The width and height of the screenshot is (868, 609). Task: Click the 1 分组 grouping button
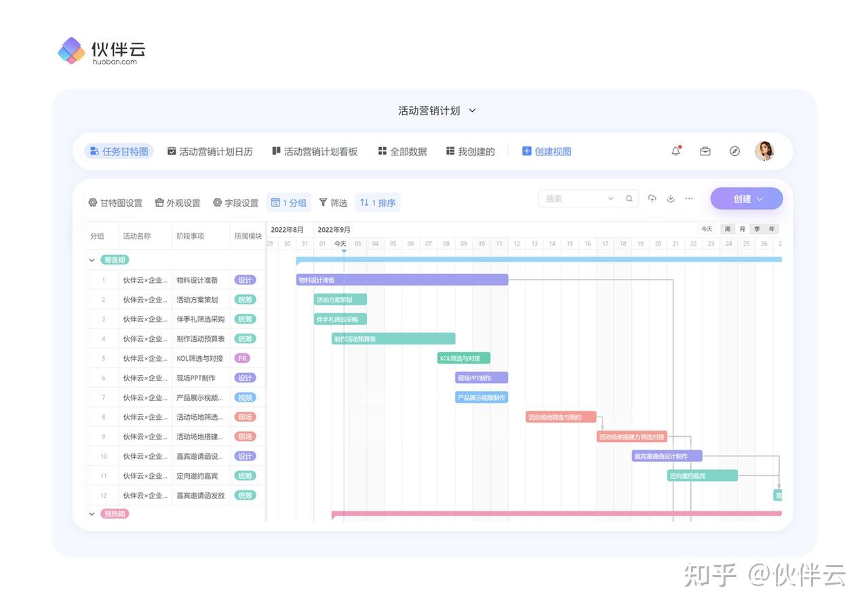pyautogui.click(x=289, y=203)
